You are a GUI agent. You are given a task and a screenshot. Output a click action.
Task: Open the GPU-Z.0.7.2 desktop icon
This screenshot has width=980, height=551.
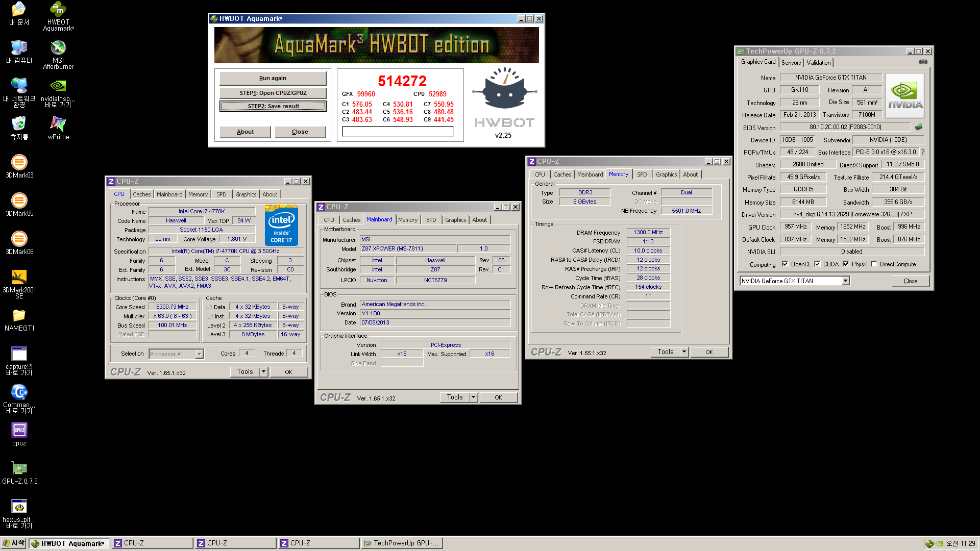click(19, 472)
